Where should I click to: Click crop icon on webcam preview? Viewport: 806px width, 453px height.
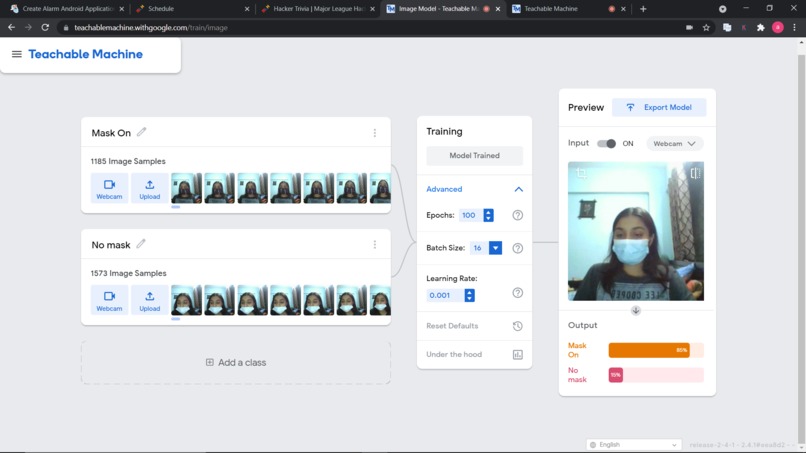pyautogui.click(x=581, y=173)
